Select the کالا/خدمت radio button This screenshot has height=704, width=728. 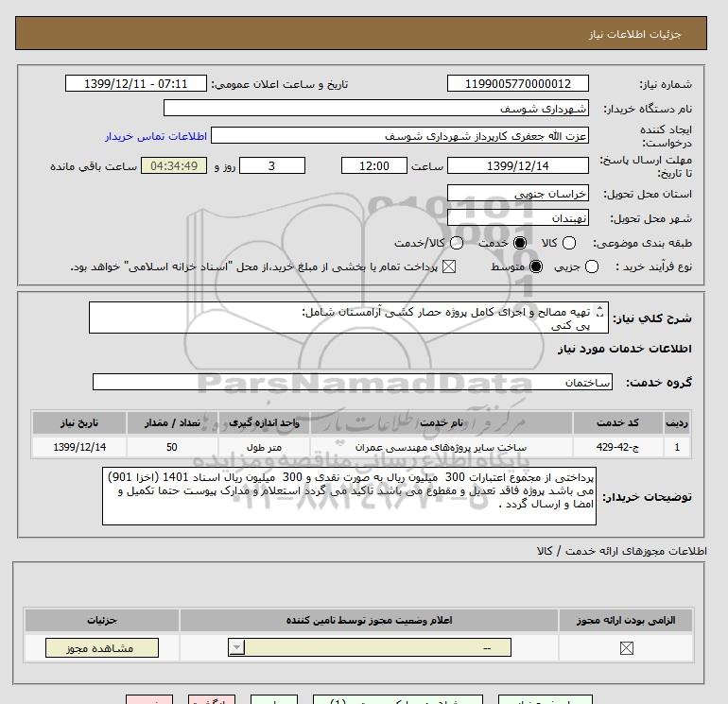point(457,243)
